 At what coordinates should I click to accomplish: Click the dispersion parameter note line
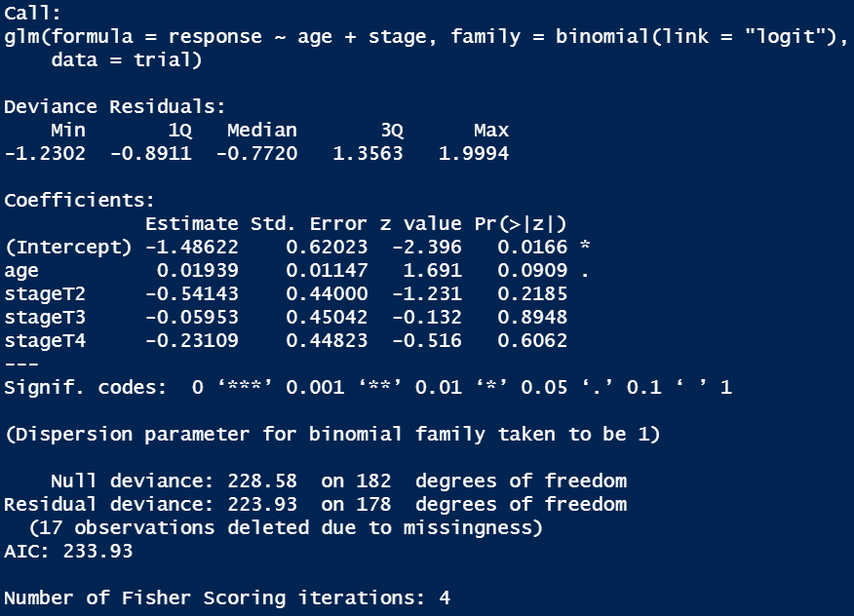tap(332, 435)
